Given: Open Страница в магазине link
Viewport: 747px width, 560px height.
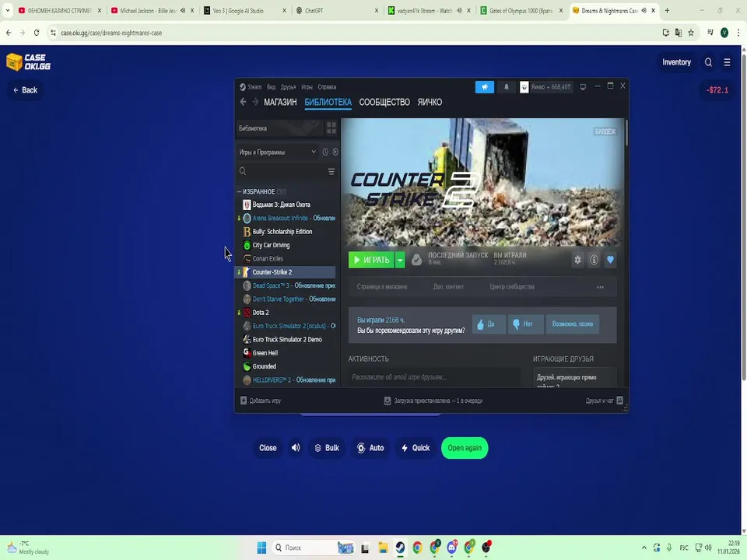Looking at the screenshot, I should pos(382,287).
